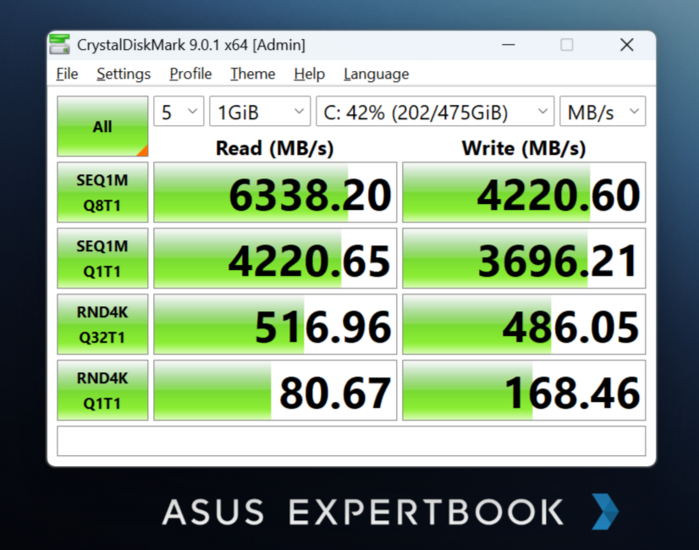The image size is (699, 550).
Task: Expand the test count dropdown showing 5
Action: point(179,112)
